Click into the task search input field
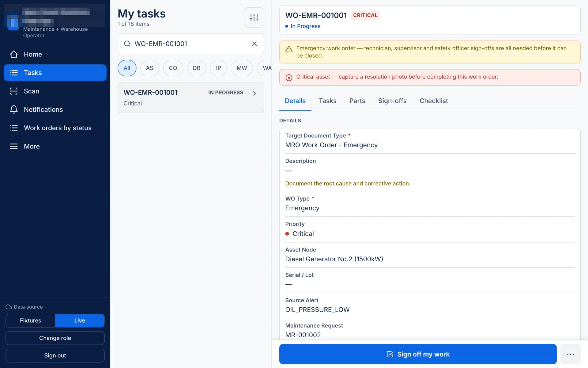The image size is (588, 368). (x=190, y=44)
